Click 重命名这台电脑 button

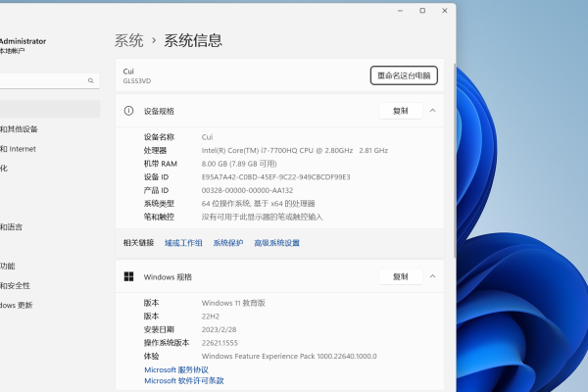coord(404,75)
